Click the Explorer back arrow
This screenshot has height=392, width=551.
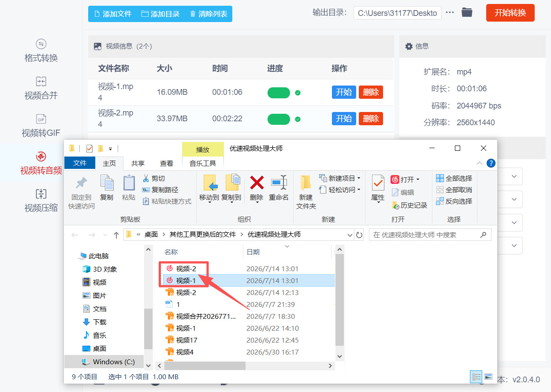click(x=75, y=235)
